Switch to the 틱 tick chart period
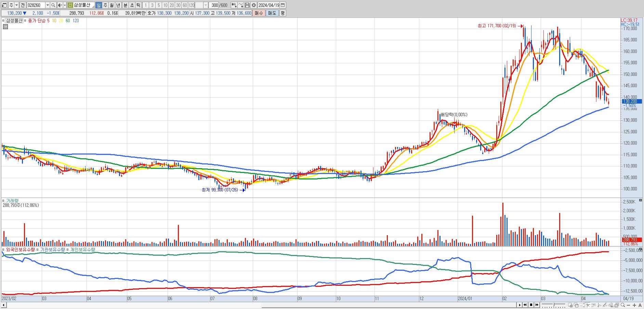Viewport: 644px width, 309px height. click(x=138, y=5)
